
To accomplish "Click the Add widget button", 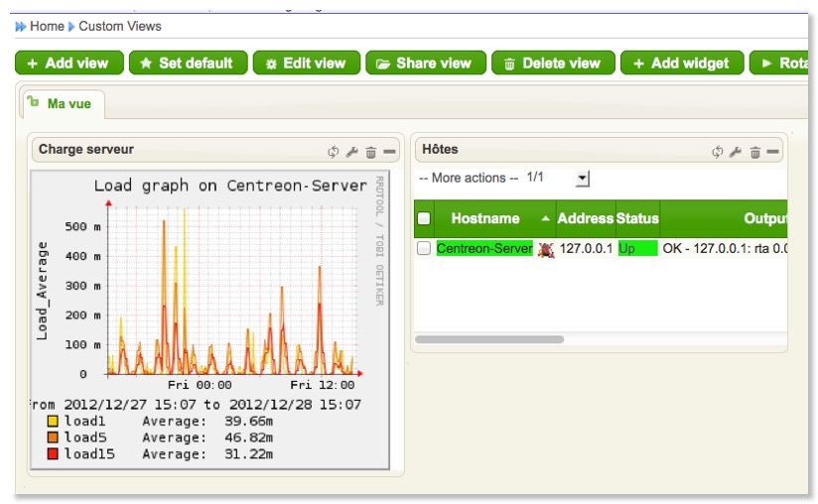I will [682, 63].
